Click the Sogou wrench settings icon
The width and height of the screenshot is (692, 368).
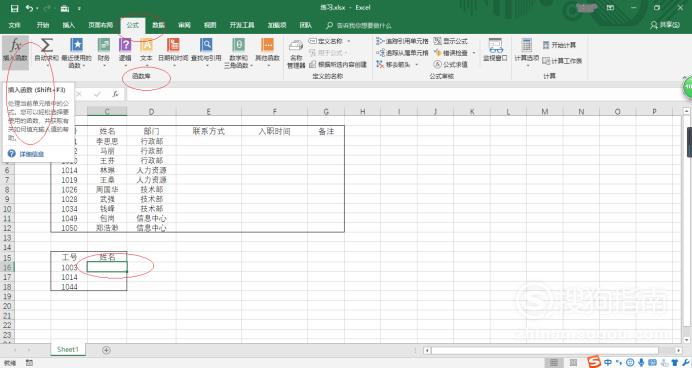[x=685, y=362]
